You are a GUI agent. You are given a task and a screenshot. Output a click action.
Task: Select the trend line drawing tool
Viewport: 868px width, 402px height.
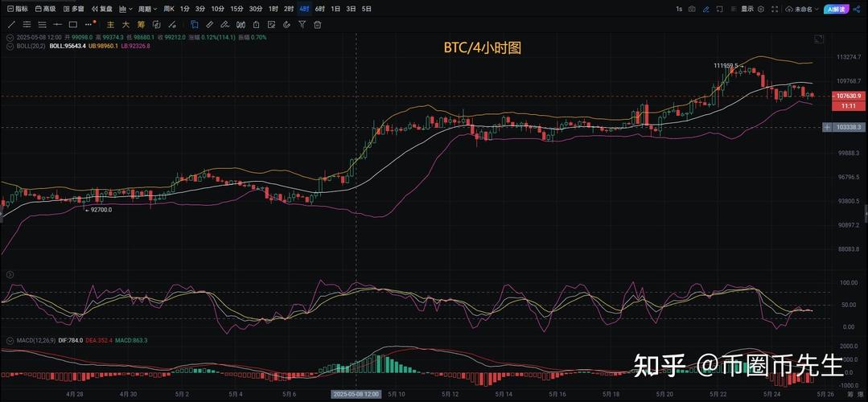click(11, 25)
